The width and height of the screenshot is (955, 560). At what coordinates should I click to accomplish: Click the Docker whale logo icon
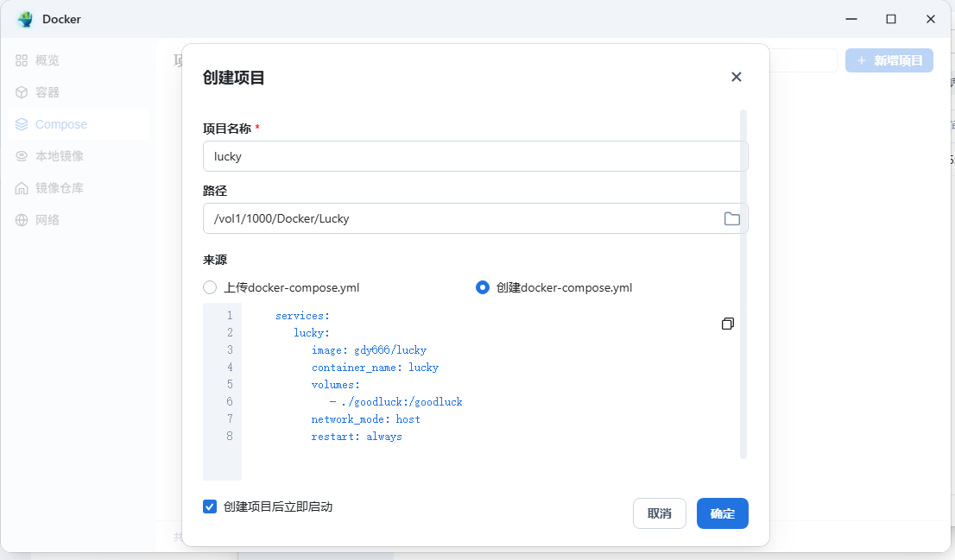[x=24, y=19]
